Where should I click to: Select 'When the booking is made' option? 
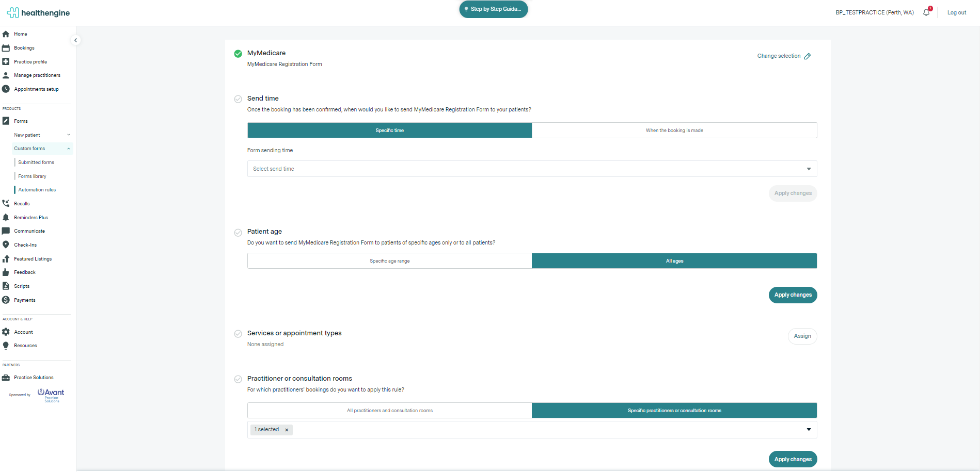pos(674,131)
